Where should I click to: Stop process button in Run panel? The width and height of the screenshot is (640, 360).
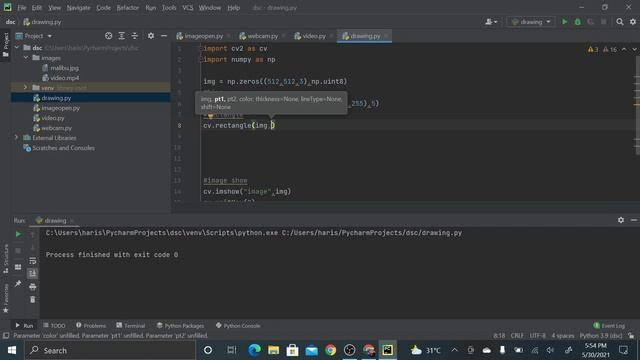[x=18, y=251]
